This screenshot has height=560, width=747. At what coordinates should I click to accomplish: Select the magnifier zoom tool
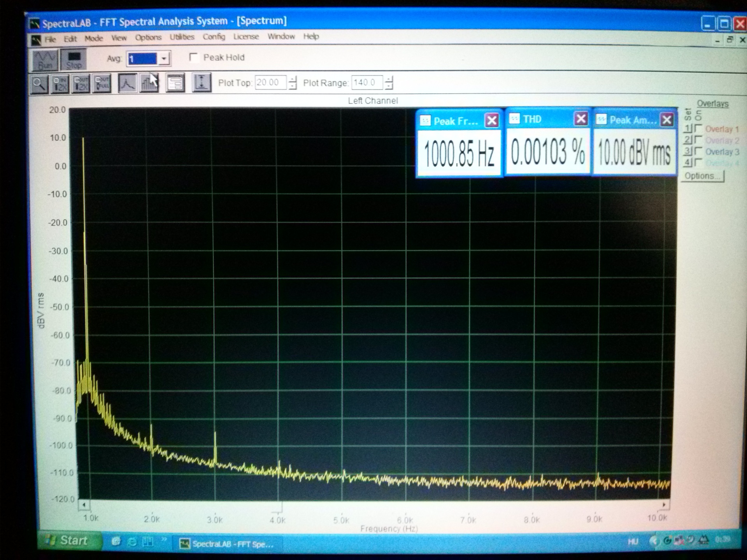click(39, 83)
